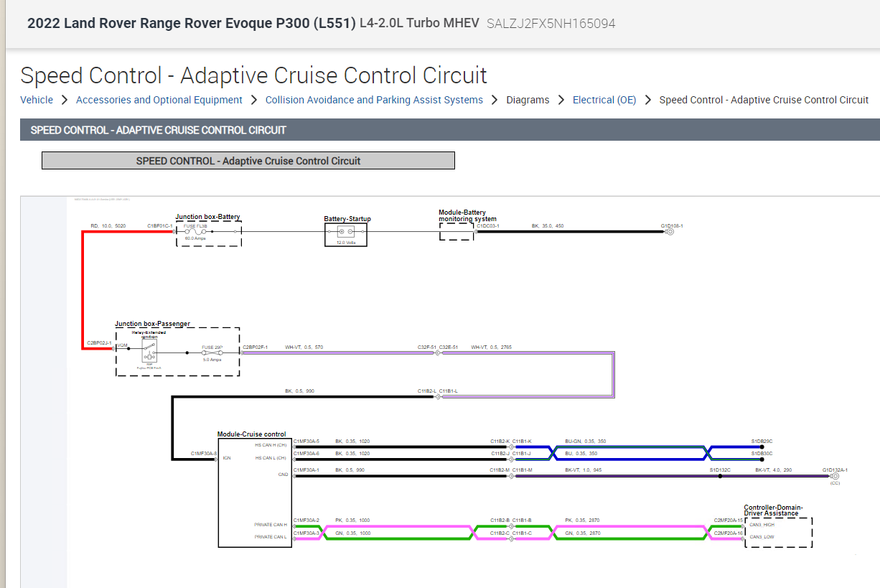Click wire label BU, 0.35, 350
The image size is (880, 588).
click(581, 454)
